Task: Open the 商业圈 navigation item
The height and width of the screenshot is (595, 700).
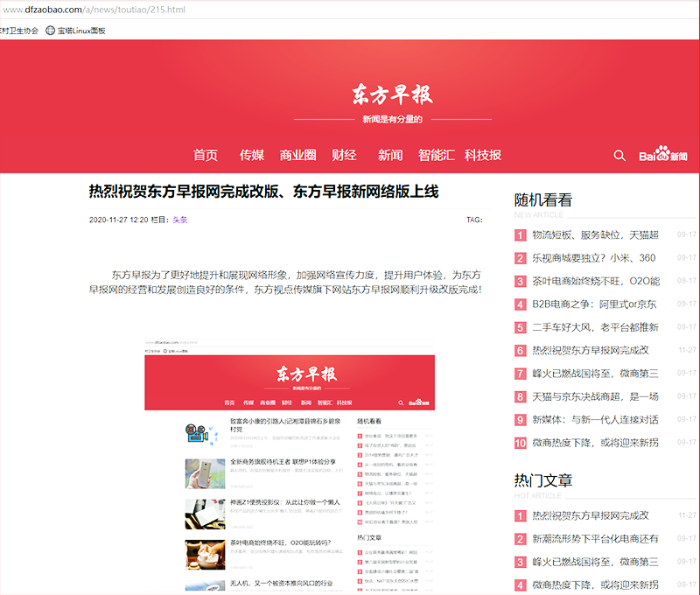Action: click(297, 155)
